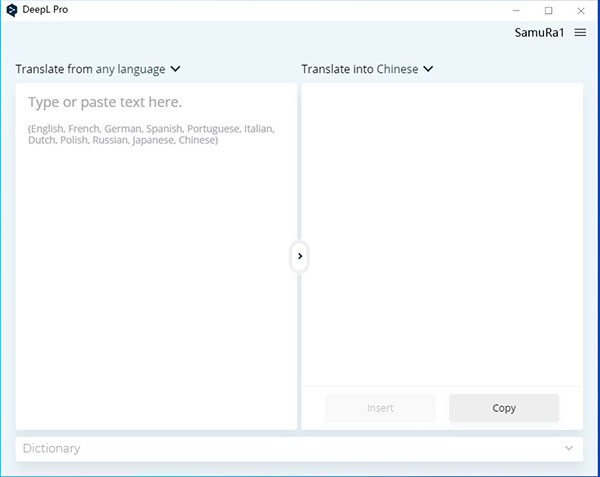Click the "DeepL Pro" window title

click(45, 10)
